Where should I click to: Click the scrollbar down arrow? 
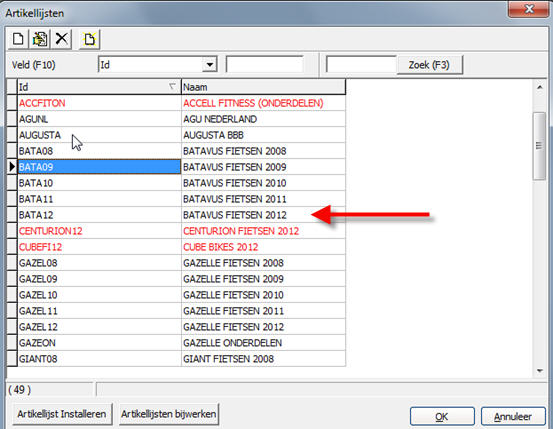540,371
